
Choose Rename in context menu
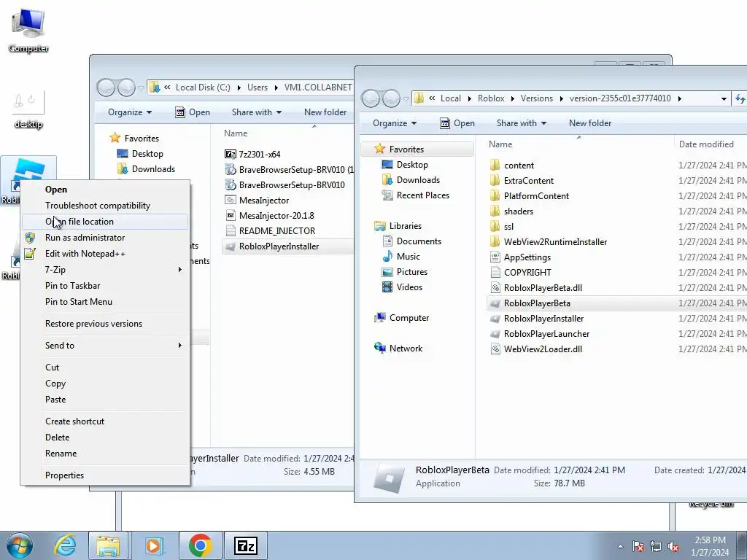pyautogui.click(x=105, y=454)
